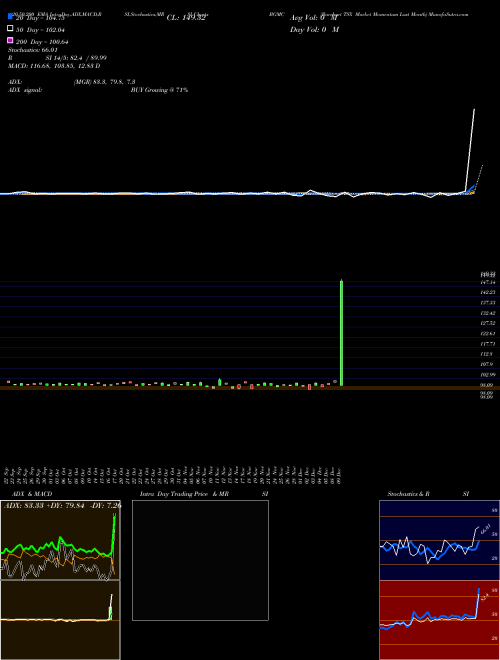Click the white spike on the EMA line chart
Viewport: 500px width, 660px height.
pyautogui.click(x=470, y=150)
